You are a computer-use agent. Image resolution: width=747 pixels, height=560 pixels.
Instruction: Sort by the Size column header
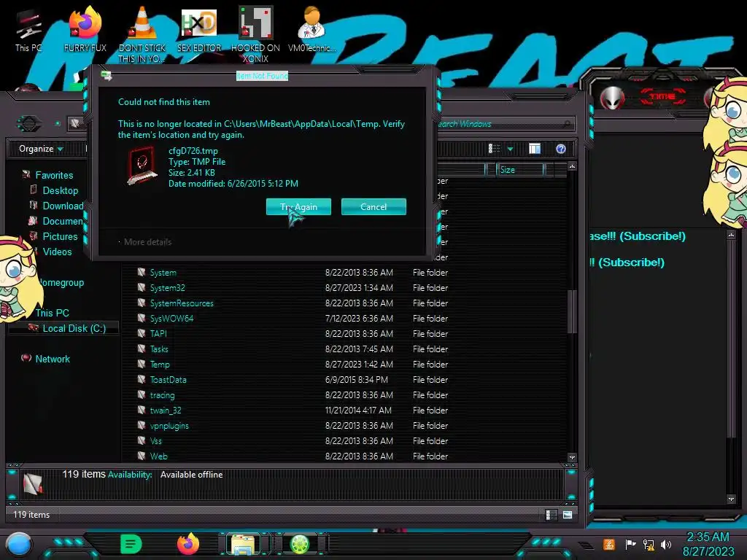(519, 169)
